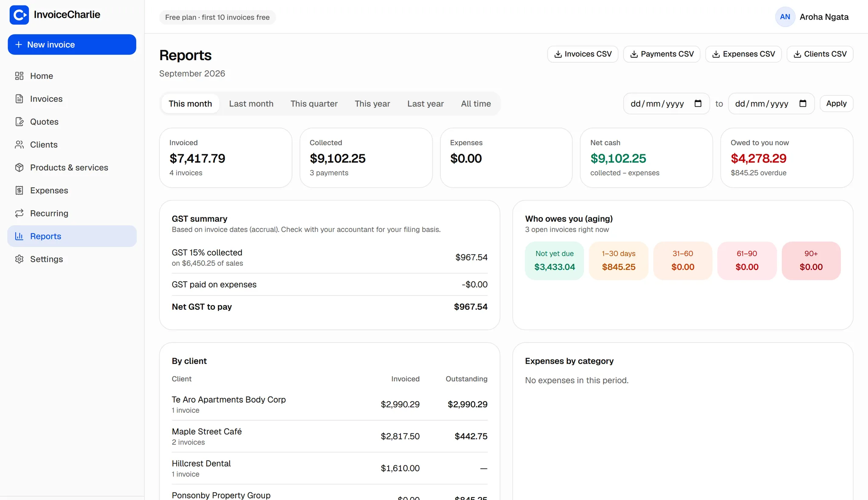Click download icon on Clients CSV

(797, 54)
